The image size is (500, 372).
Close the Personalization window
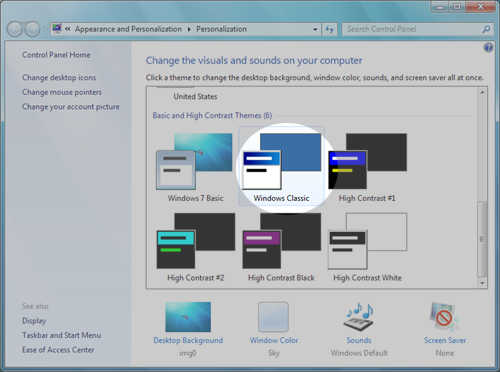(x=480, y=7)
